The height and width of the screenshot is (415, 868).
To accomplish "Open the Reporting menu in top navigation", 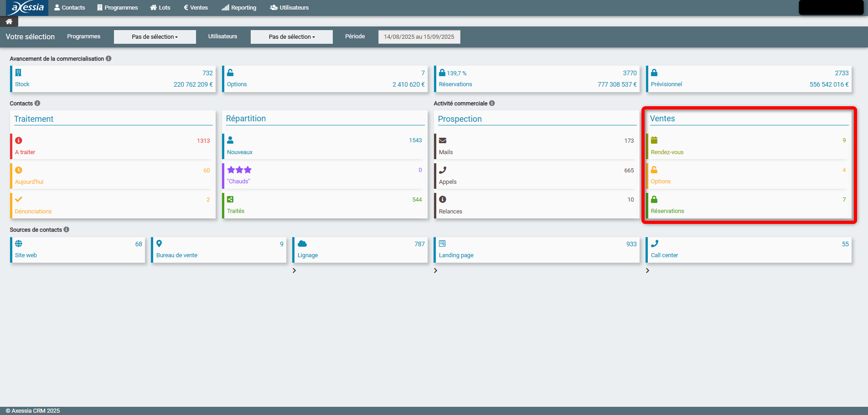I will pyautogui.click(x=239, y=8).
